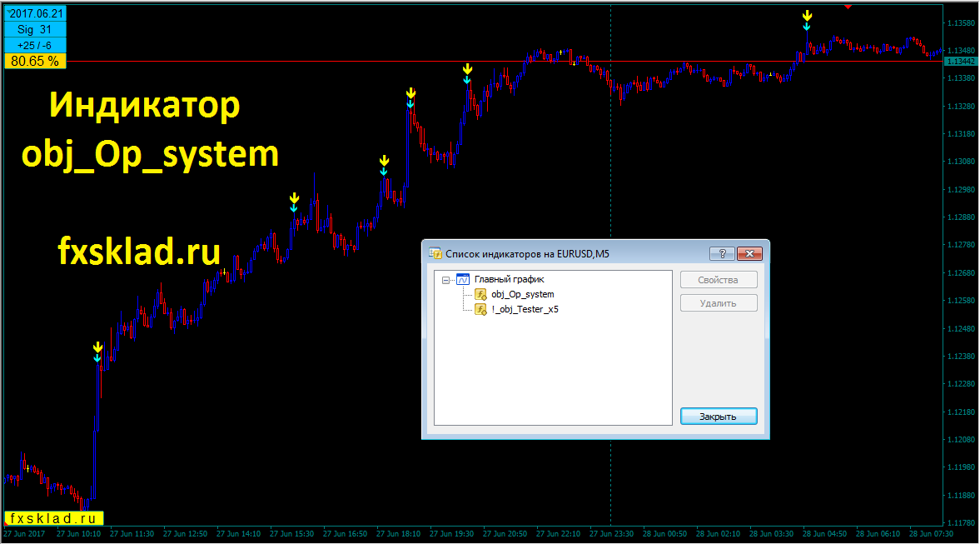Click the indicator list dialog title icon
This screenshot has height=544, width=980.
click(x=435, y=254)
